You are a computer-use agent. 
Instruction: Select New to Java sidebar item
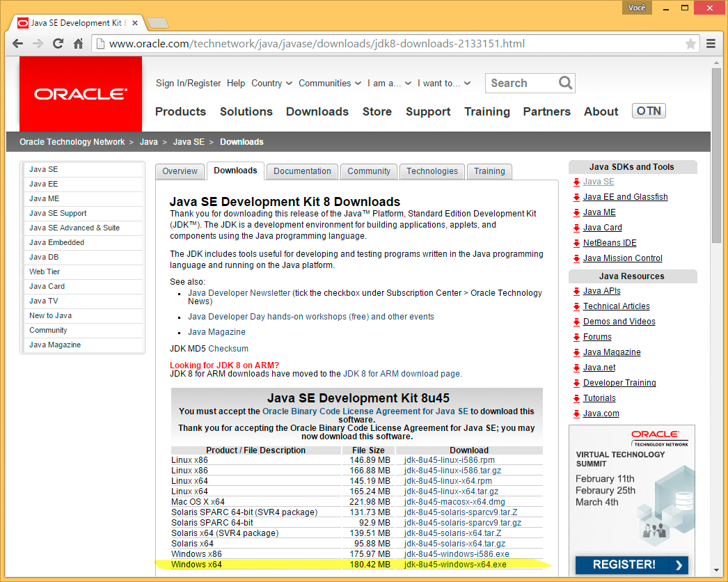point(84,315)
